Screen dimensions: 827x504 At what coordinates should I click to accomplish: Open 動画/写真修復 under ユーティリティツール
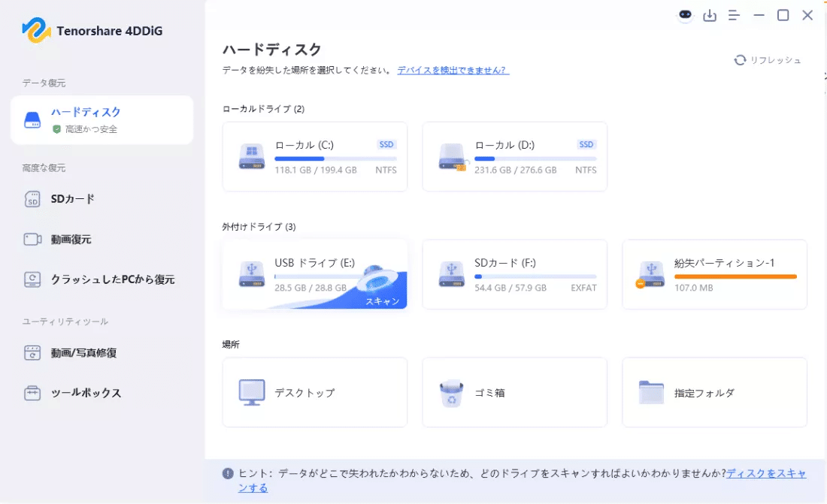coord(32,351)
